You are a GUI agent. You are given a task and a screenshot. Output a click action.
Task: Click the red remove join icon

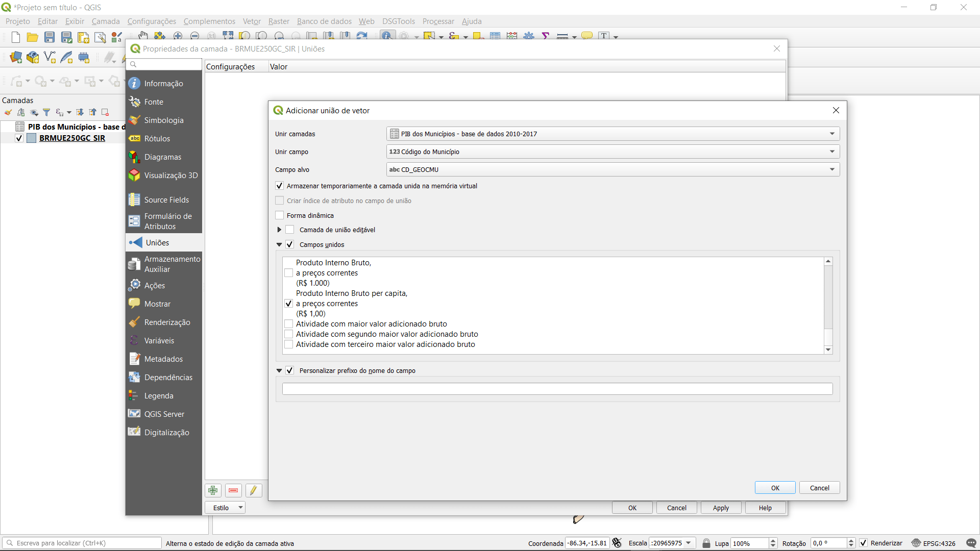(233, 490)
